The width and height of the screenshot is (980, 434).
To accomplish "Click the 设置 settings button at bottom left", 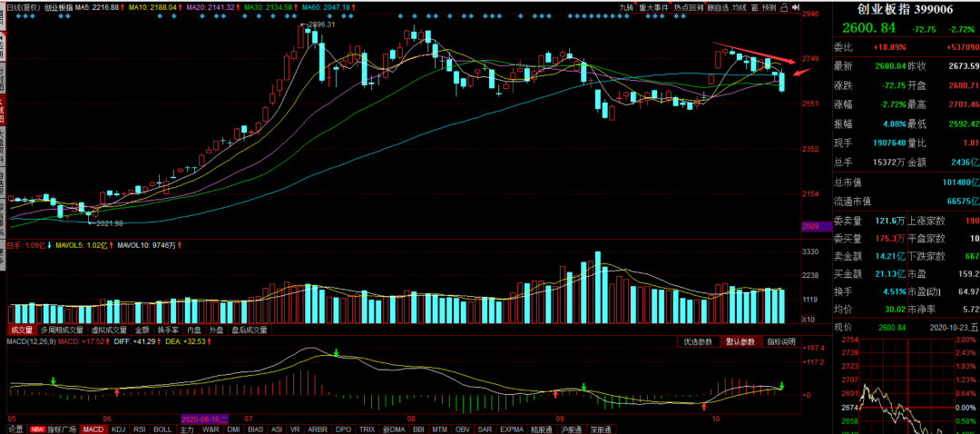I will (15, 429).
